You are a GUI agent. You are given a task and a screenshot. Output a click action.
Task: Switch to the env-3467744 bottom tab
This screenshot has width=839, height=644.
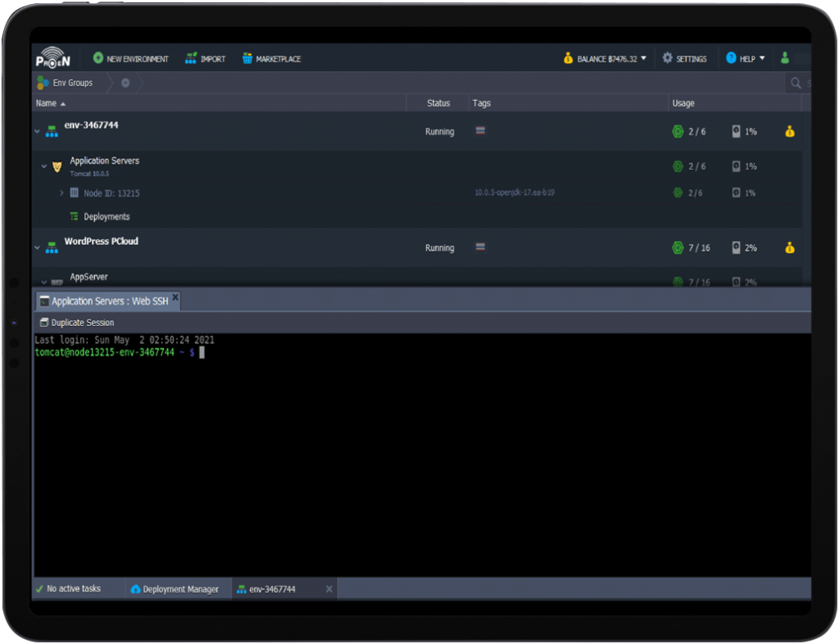point(273,589)
